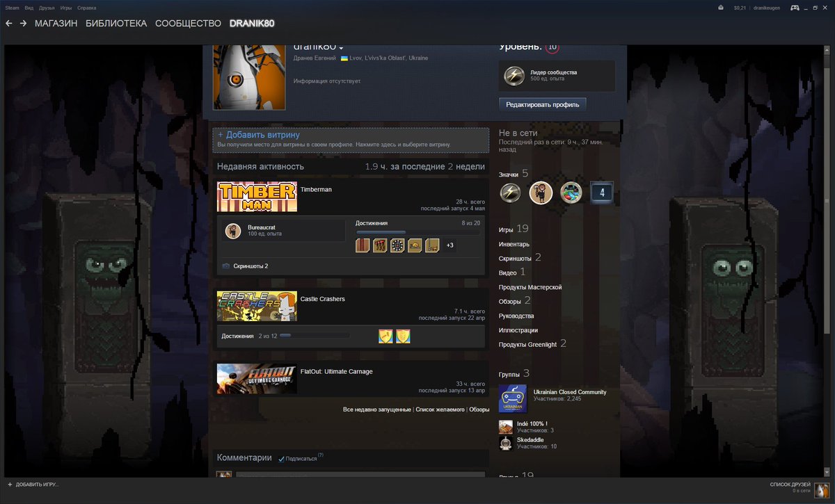Open Продукты Greenlight 2 link
835x504 pixels.
(x=532, y=344)
